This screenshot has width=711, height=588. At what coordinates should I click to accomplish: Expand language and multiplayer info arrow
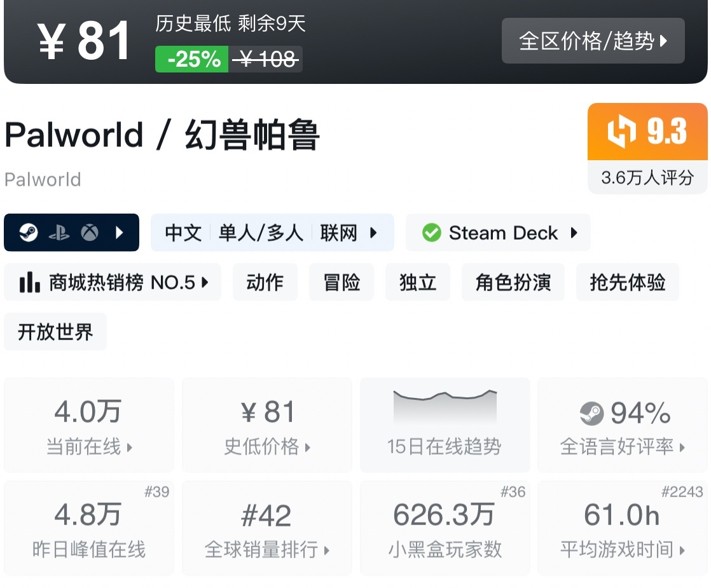pos(373,233)
